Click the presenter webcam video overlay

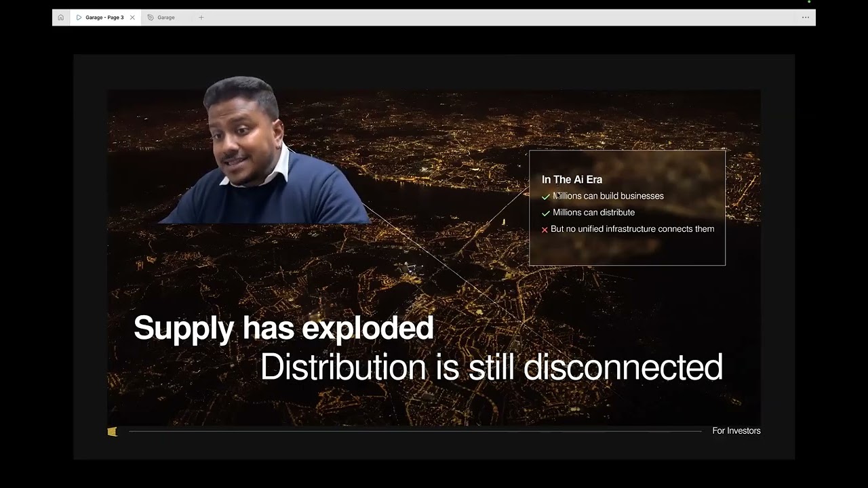264,150
